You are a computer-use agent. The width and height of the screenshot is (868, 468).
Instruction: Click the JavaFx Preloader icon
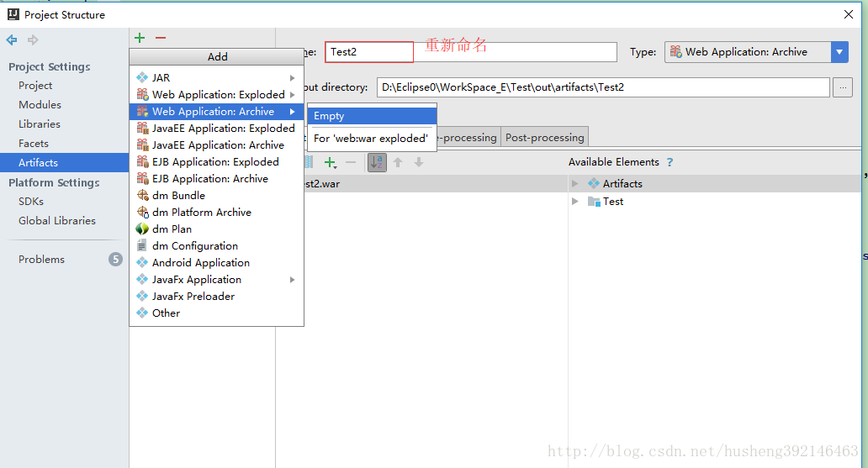[x=142, y=296]
